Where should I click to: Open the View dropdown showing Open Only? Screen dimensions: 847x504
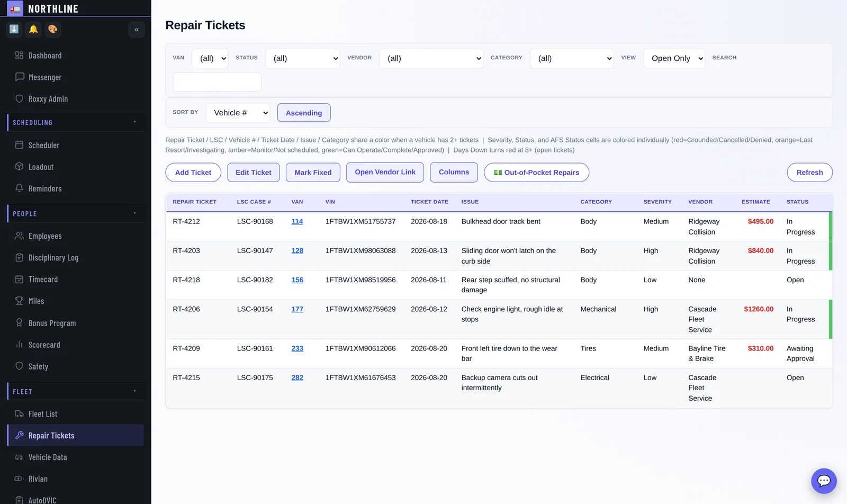coord(674,58)
